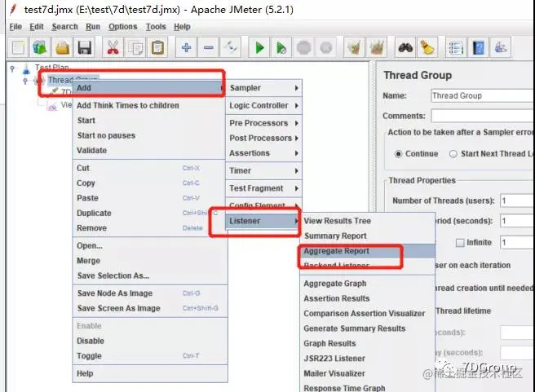Screen dimensions: 535x392
Task: Expand the Post Processors submenu
Action: click(x=263, y=138)
